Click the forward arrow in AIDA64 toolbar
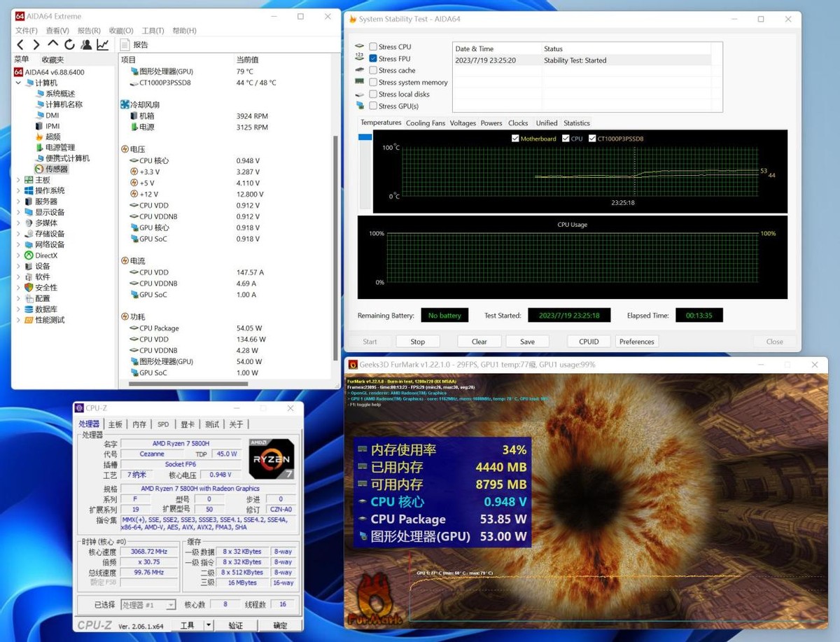 tap(36, 45)
